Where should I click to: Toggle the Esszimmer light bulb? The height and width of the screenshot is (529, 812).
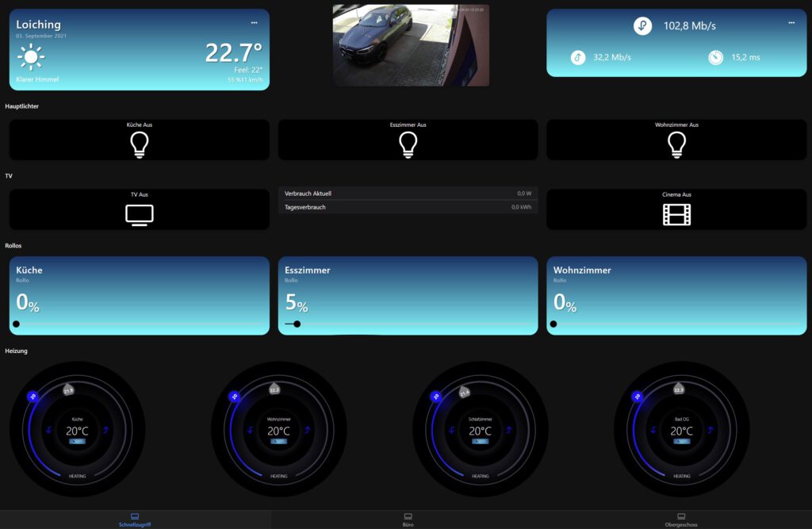click(x=408, y=144)
